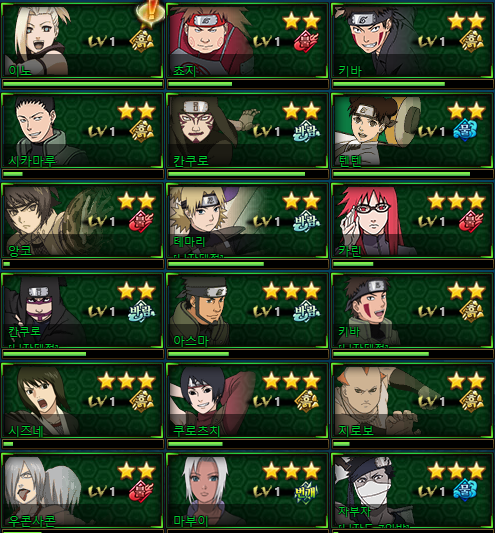The height and width of the screenshot is (533, 495).
Task: Click the earth element icon on 쿠로츠치 card
Action: pos(306,401)
